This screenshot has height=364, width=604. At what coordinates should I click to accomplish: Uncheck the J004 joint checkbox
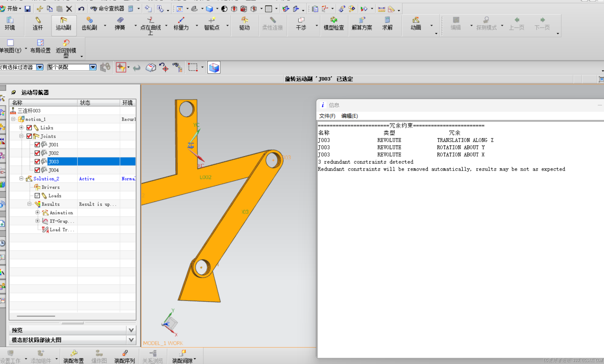click(37, 170)
